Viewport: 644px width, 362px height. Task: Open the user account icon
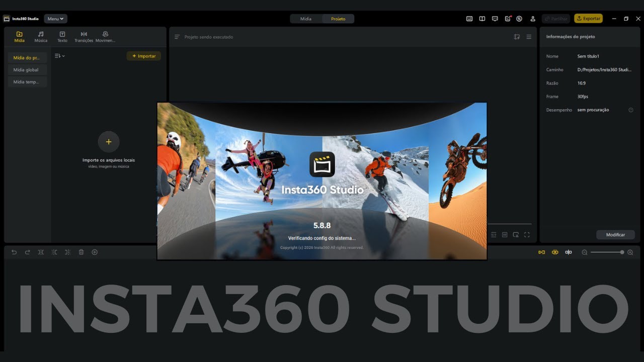click(532, 19)
